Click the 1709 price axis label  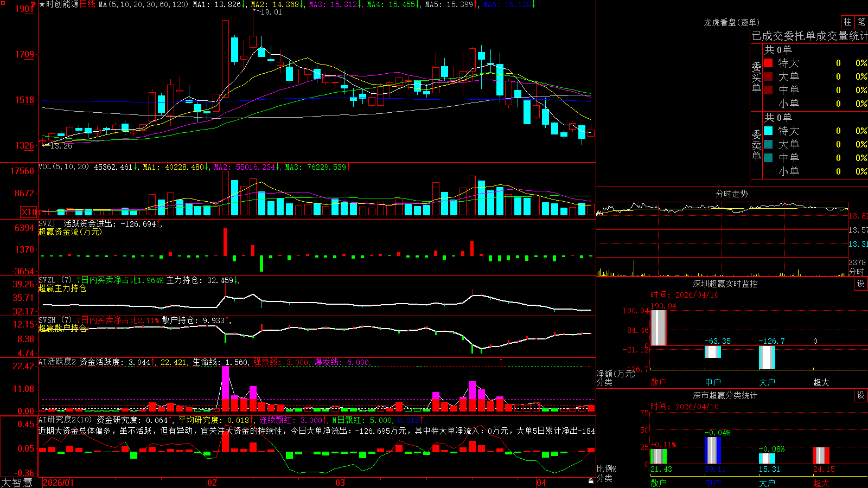[x=24, y=54]
